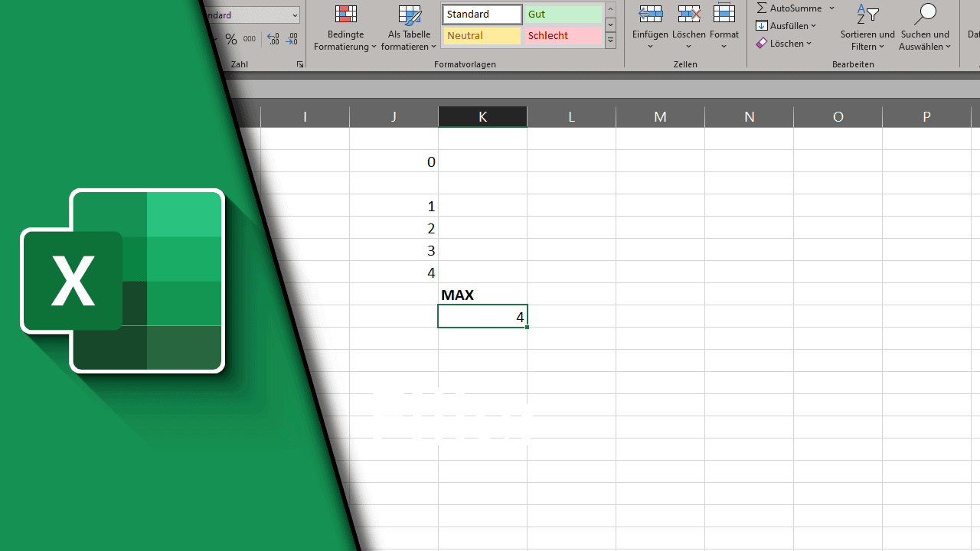Apply Gut cell style
The image size is (980, 551).
click(x=563, y=15)
